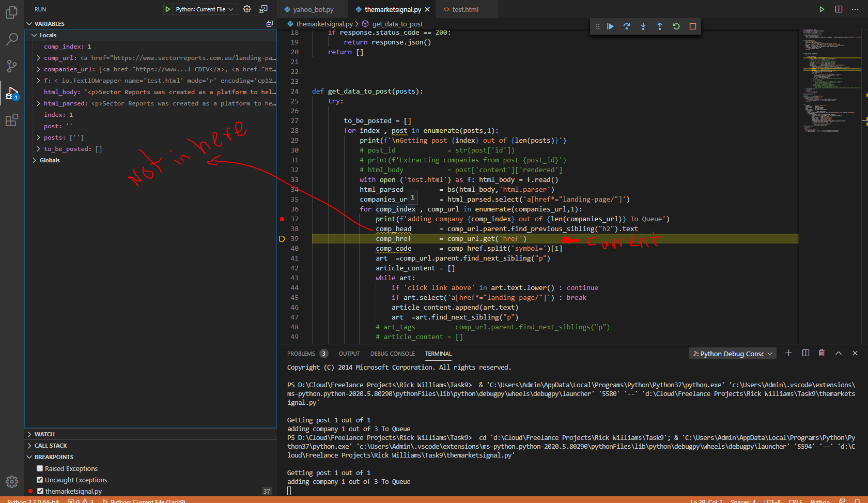Viewport: 868px width, 503px height.
Task: Stop debugging via the red square icon
Action: [693, 26]
